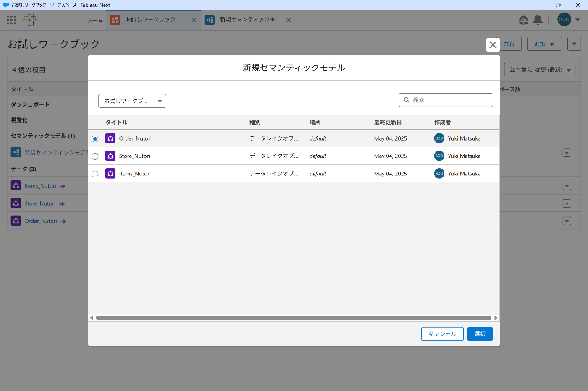Click the Items_Nutori icon in workspace data list
The height and width of the screenshot is (391, 588).
tap(16, 185)
